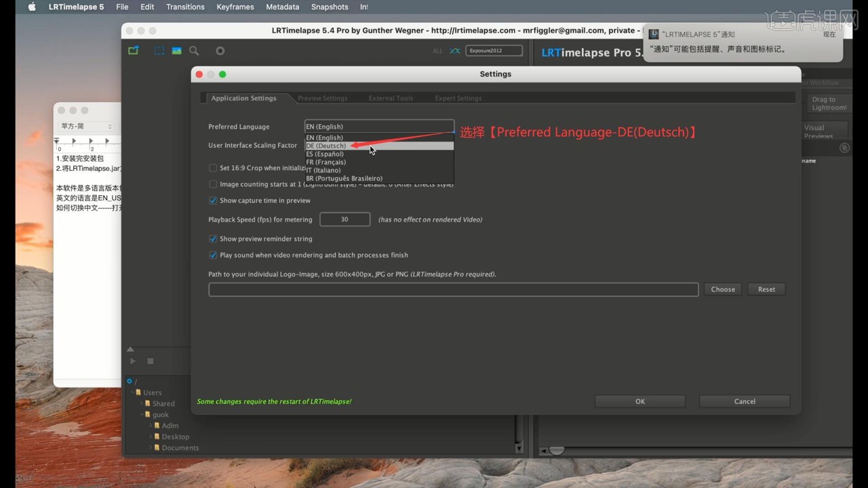
Task: Switch to the Expert Settings tab
Action: (458, 98)
